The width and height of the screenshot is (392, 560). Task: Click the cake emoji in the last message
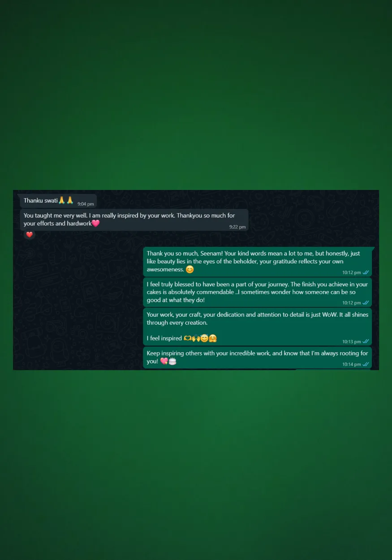click(x=172, y=361)
